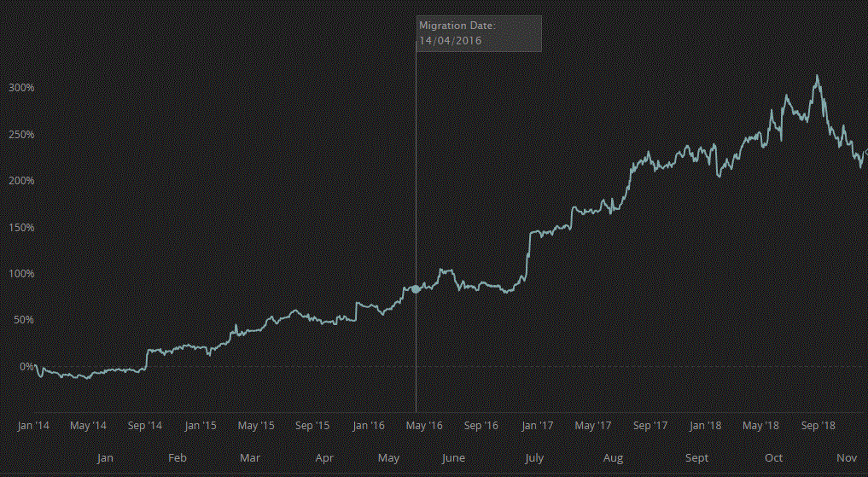Viewport: 868px width, 477px height.
Task: Choose Sept in the bottom month row
Action: [x=697, y=458]
